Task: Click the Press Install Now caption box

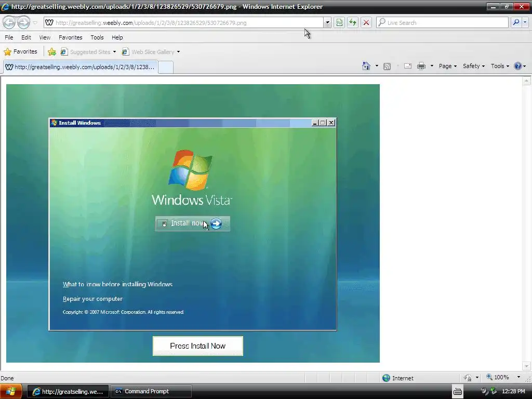Action: 198,345
